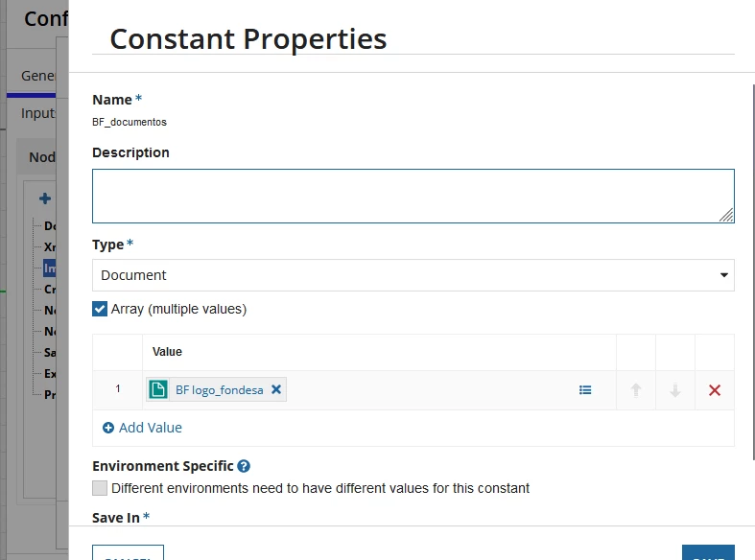Click the Type dropdown arrow
This screenshot has width=755, height=560.
point(723,275)
